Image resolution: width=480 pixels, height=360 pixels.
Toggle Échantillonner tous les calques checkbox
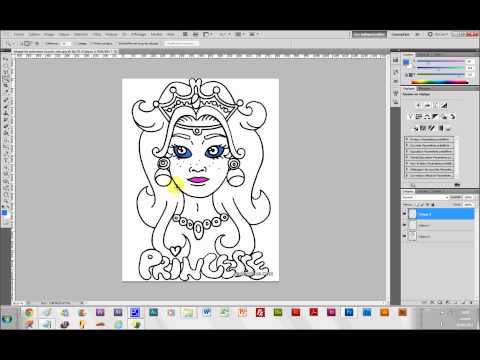[x=116, y=43]
